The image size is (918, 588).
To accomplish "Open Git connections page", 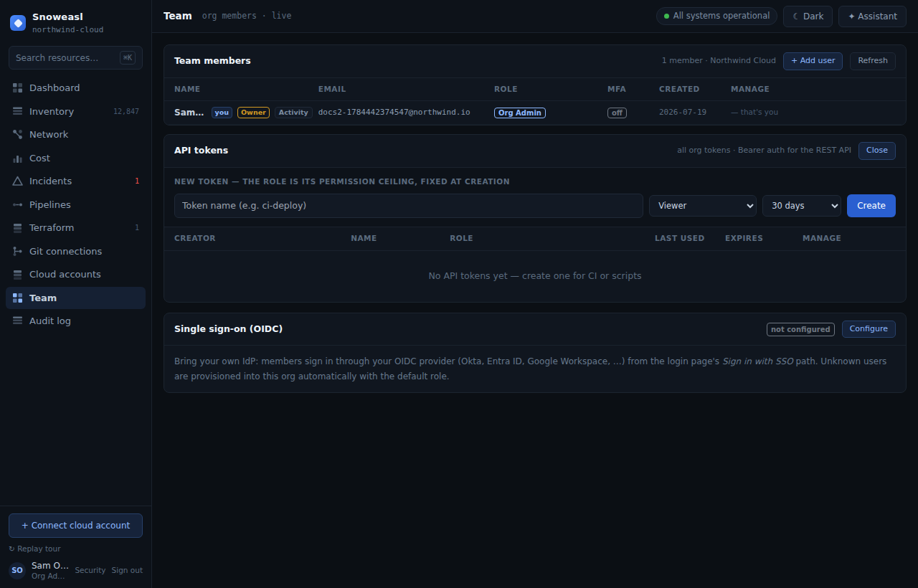I will [75, 251].
